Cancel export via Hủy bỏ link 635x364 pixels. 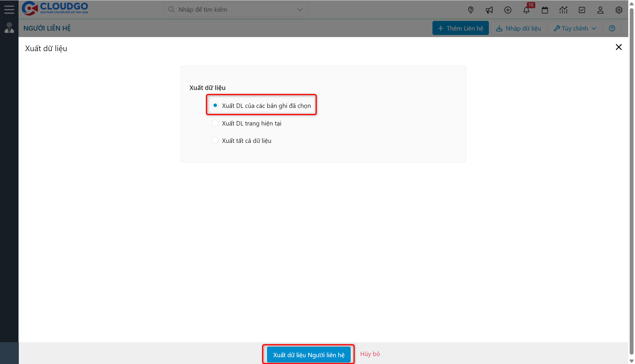point(370,354)
